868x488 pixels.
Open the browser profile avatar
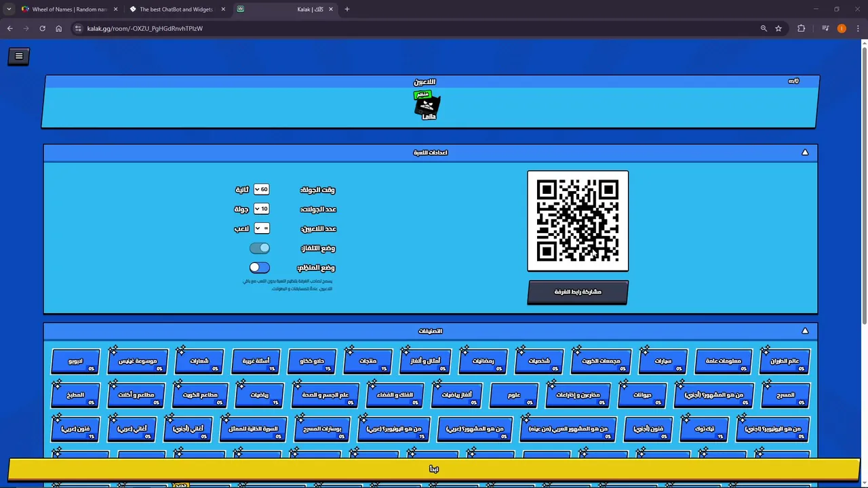[842, 28]
